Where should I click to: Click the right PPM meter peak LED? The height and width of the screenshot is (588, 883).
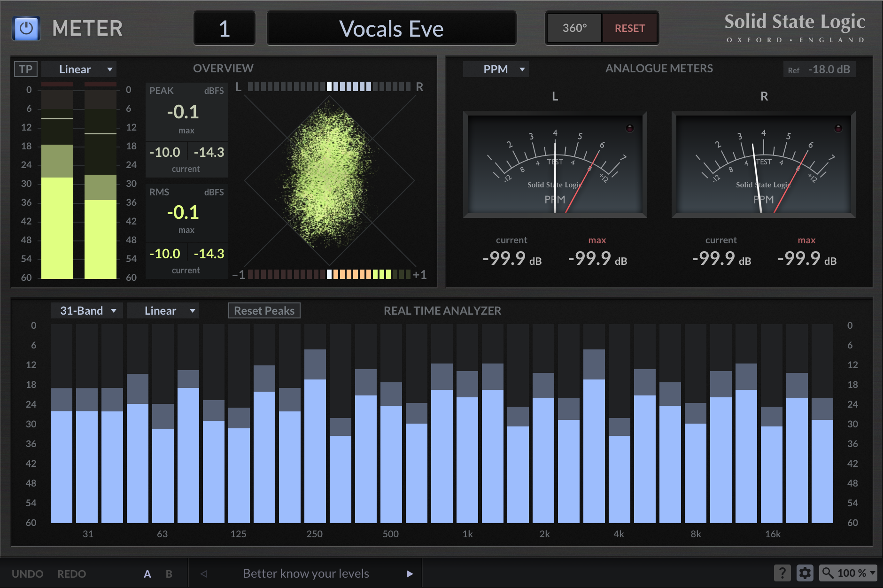(838, 128)
